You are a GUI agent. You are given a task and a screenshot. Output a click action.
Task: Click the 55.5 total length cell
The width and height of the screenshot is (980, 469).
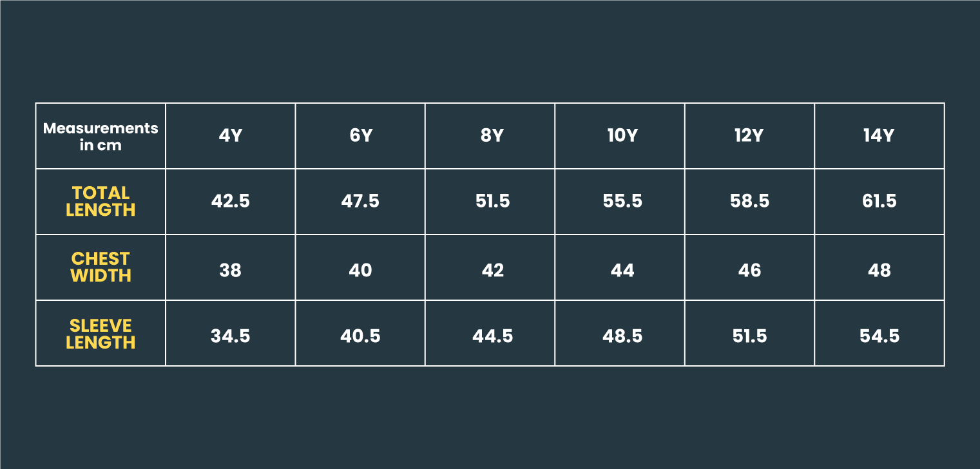[x=622, y=201]
